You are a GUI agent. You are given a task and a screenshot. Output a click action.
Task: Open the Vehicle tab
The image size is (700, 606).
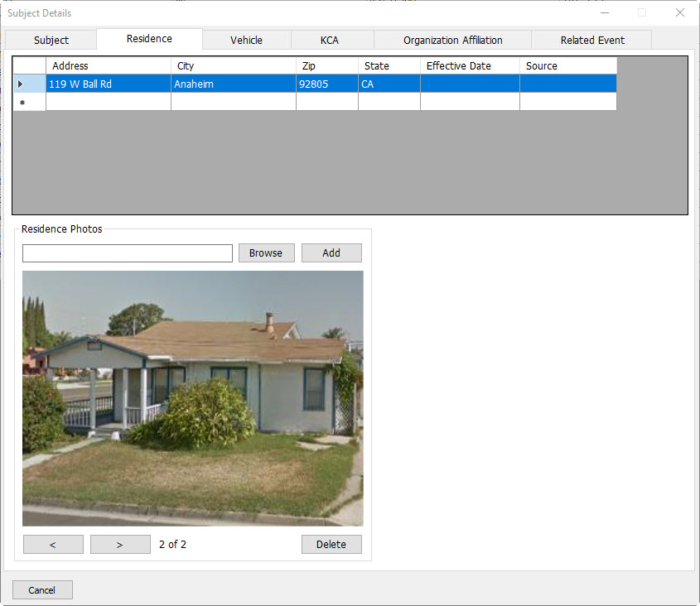click(246, 40)
